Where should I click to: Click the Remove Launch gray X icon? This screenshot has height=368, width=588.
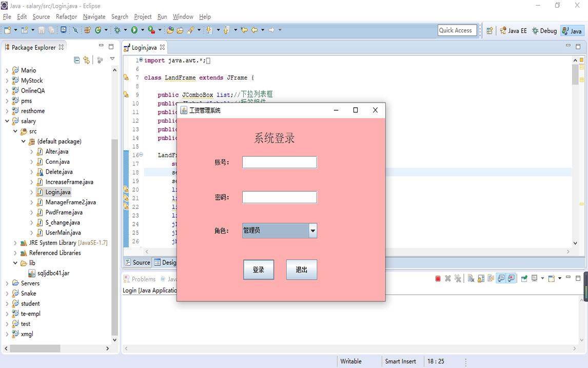(x=448, y=278)
